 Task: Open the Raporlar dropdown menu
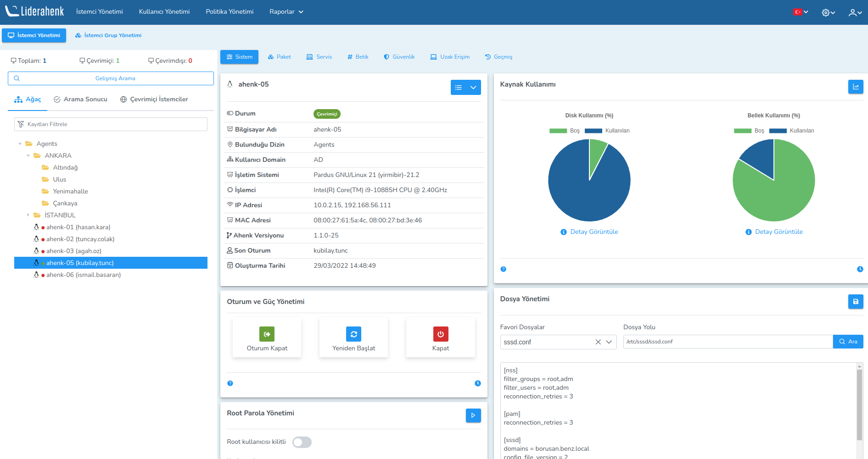point(286,12)
